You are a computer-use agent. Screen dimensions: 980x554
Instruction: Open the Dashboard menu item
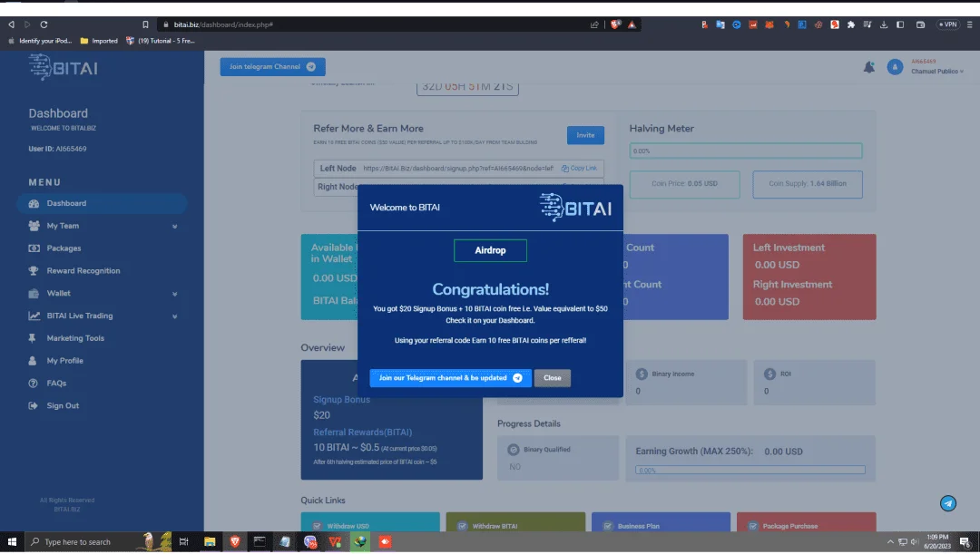102,203
